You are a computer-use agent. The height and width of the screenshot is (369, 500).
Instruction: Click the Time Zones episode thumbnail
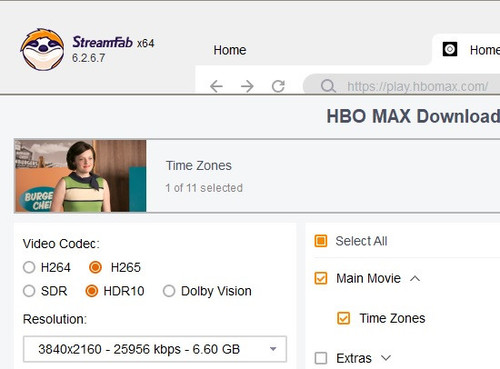pyautogui.click(x=80, y=176)
